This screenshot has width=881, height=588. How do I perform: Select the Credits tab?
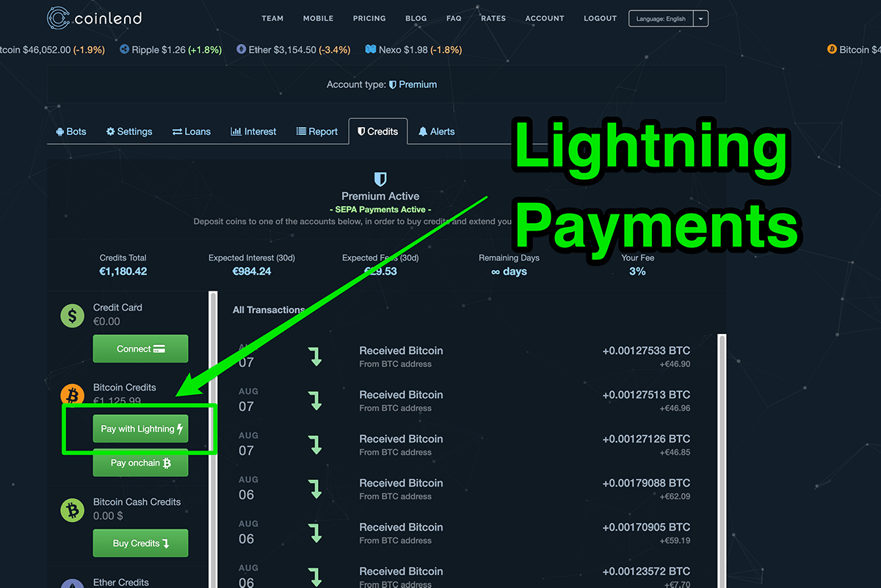[x=377, y=131]
